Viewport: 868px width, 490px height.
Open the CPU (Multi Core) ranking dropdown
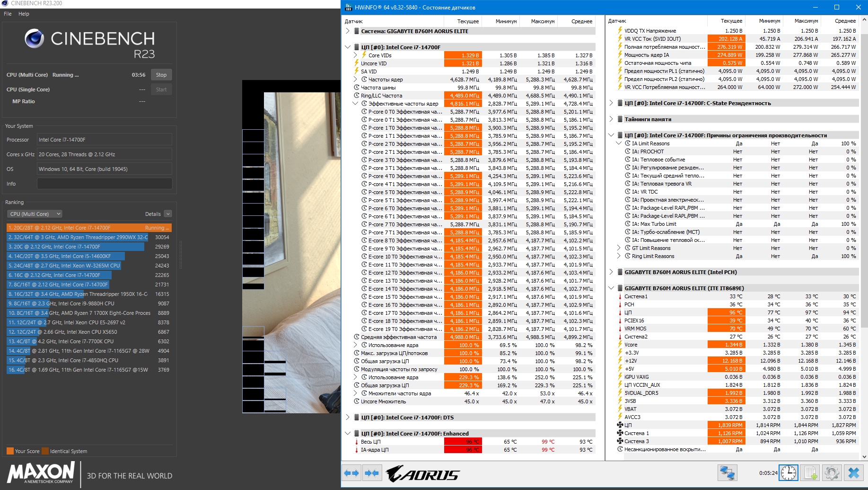click(35, 214)
